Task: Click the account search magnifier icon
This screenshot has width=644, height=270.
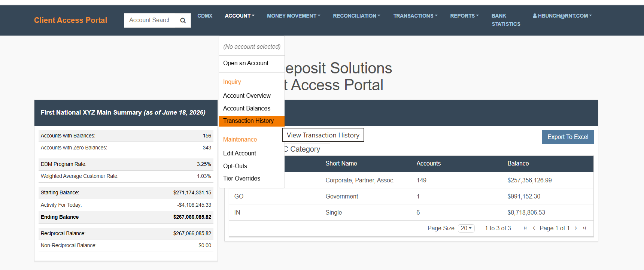Action: click(183, 20)
